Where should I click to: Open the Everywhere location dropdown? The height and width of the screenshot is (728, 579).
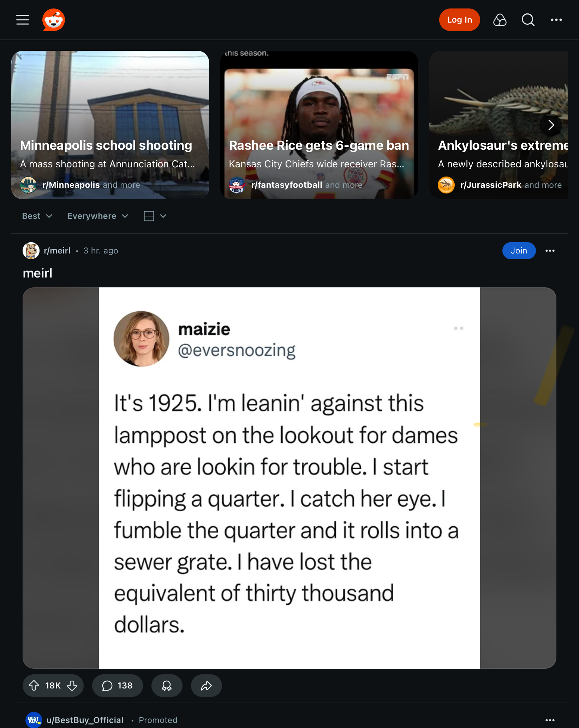[x=98, y=216]
